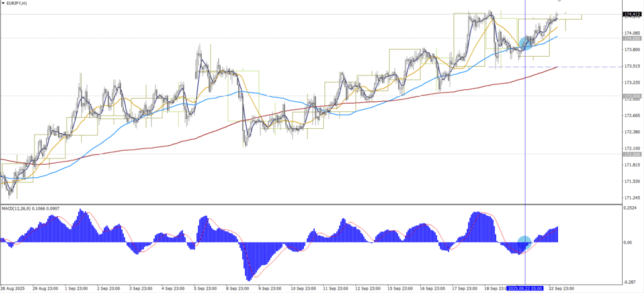Click the 173.515 price scale label
Viewport: 644px width, 293px height.
(631, 66)
